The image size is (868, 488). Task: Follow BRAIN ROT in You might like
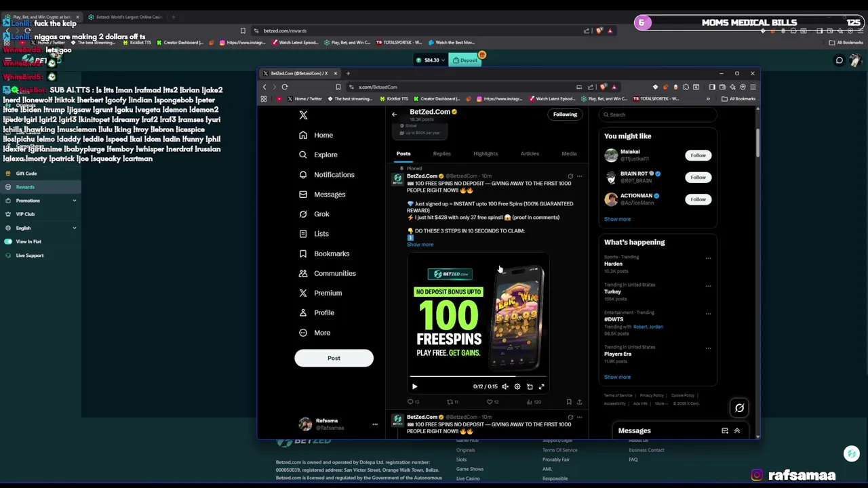698,177
